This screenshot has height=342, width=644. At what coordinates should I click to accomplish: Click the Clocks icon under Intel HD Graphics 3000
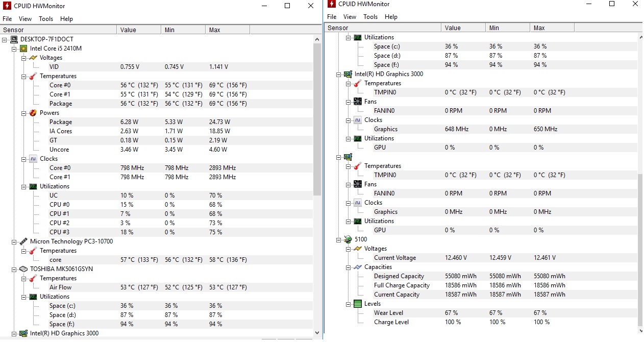(358, 120)
